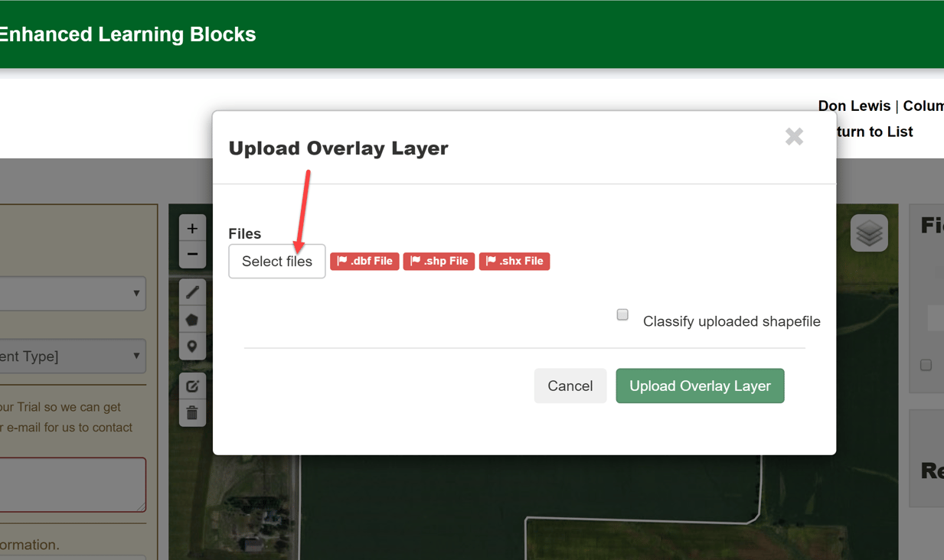Screen dimensions: 944x560
Task: Click inside the red-bordered contact text area
Action: click(69, 483)
